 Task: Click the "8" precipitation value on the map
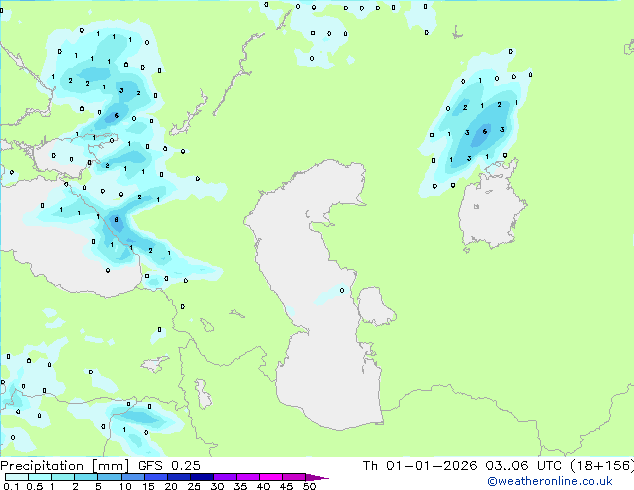(x=116, y=220)
